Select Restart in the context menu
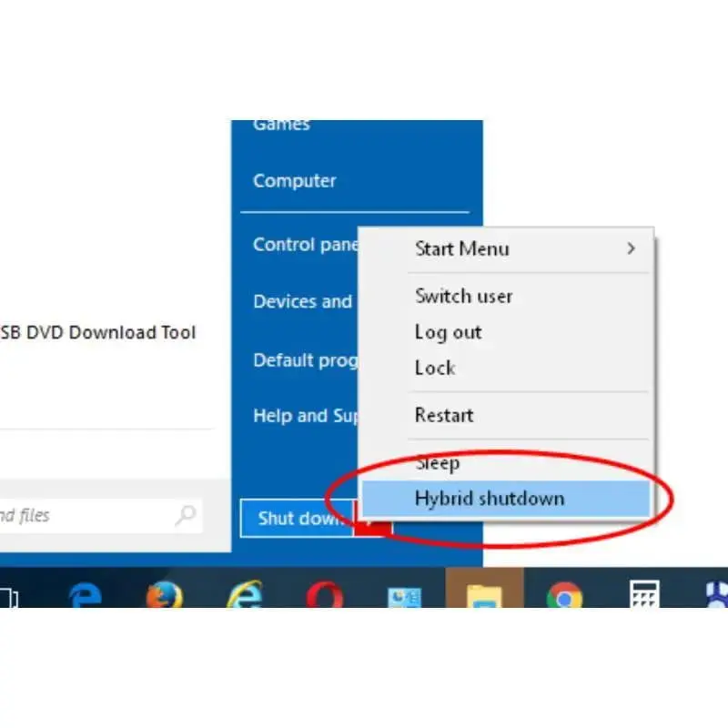Image resolution: width=728 pixels, height=728 pixels. coord(508,415)
